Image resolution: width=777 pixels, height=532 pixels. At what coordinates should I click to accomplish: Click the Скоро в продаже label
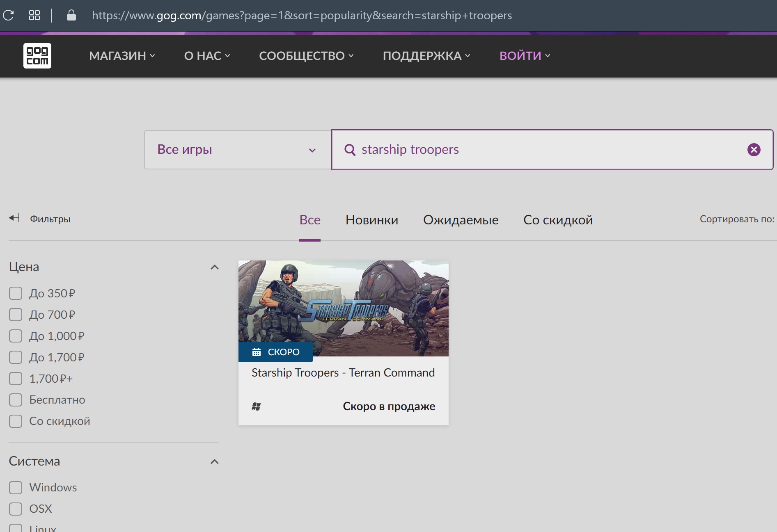[x=389, y=406]
